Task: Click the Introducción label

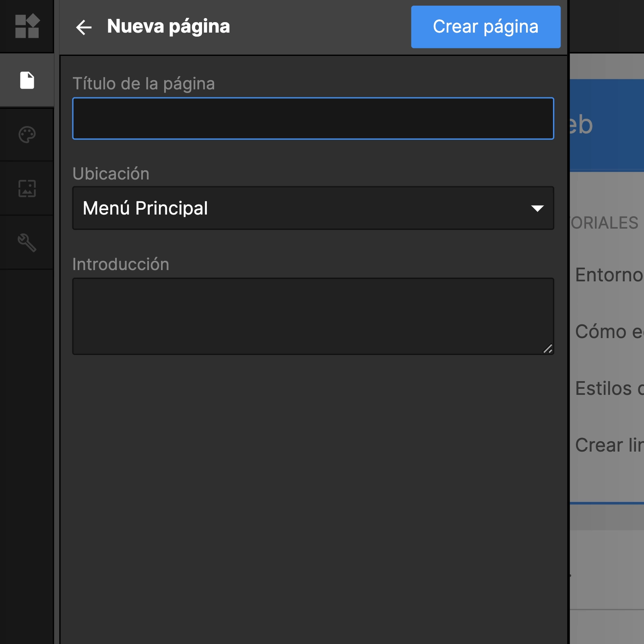Action: 121,264
